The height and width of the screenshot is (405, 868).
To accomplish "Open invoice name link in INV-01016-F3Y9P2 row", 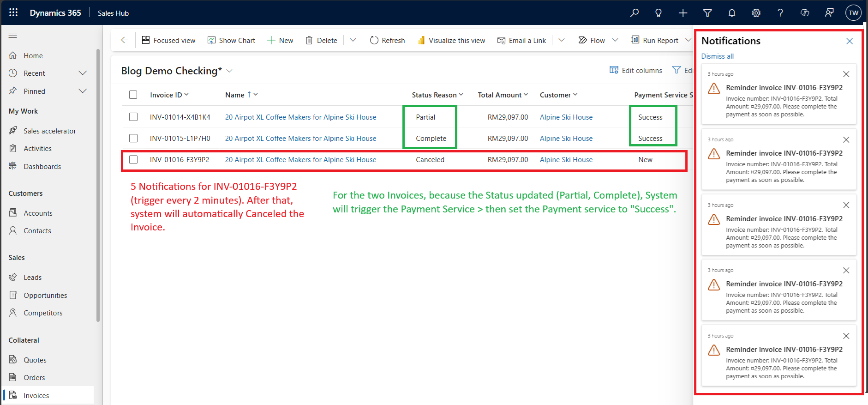I will point(300,159).
